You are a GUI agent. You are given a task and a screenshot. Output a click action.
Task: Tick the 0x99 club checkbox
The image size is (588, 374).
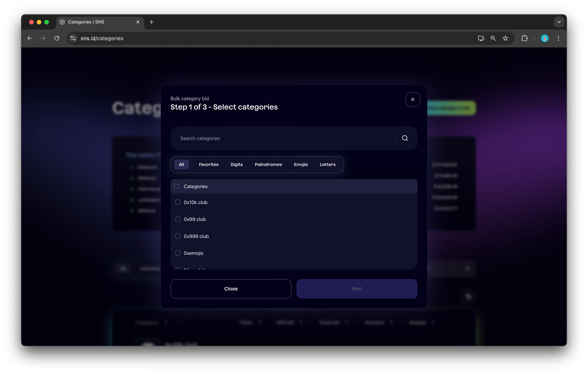pyautogui.click(x=178, y=219)
